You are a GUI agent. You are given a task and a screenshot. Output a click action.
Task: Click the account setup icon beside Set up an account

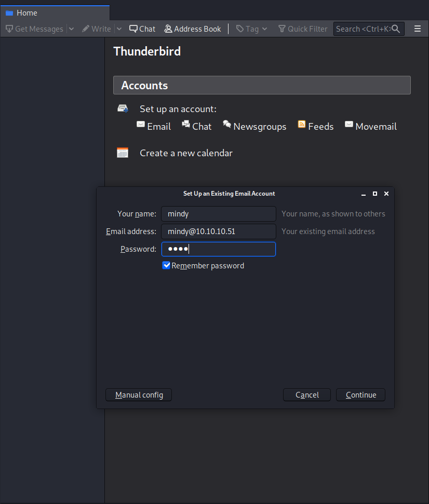click(x=123, y=108)
